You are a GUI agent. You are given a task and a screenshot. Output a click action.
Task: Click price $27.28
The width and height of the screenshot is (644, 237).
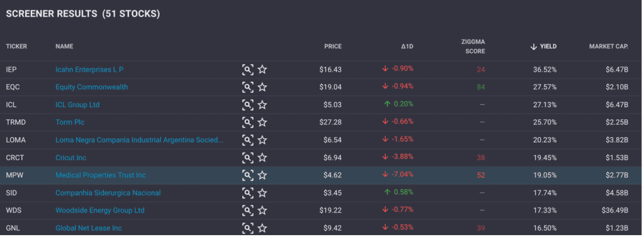[330, 122]
